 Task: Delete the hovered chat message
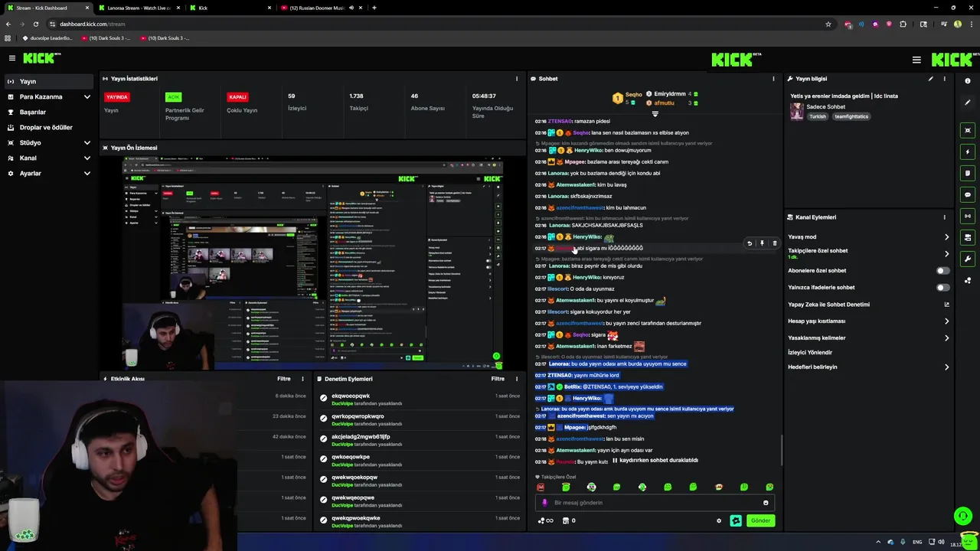(x=774, y=243)
